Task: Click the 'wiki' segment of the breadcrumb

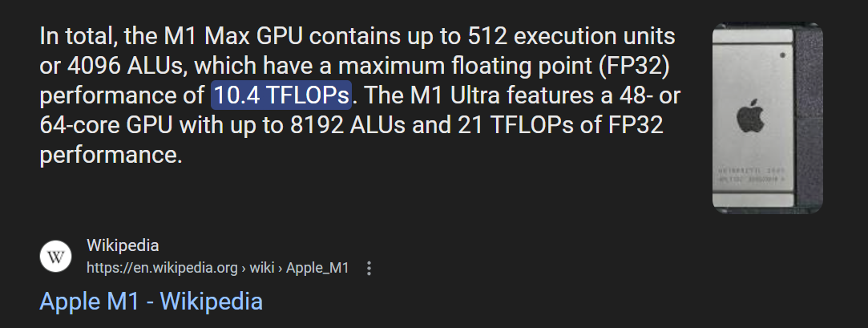Action: (261, 268)
